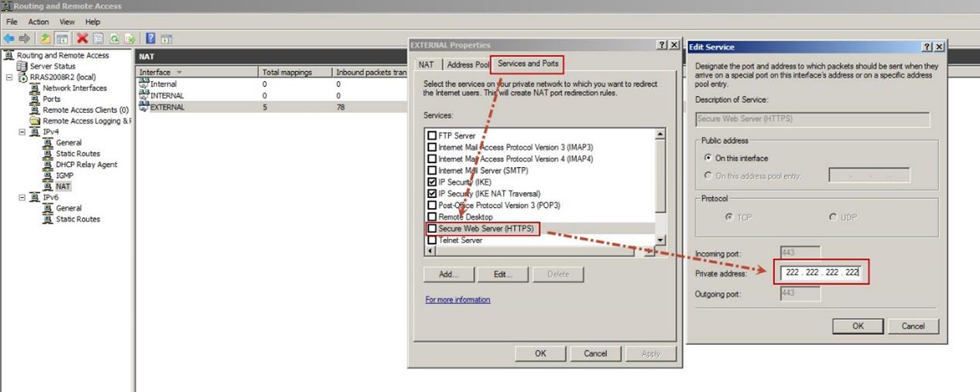The width and height of the screenshot is (980, 392).
Task: Sort list by Interface column header
Action: coord(197,72)
